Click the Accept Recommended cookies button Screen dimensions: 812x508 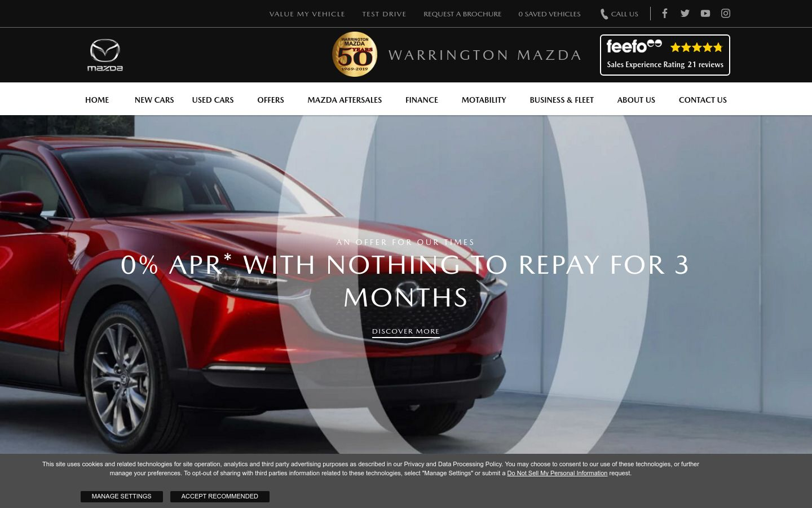point(220,497)
